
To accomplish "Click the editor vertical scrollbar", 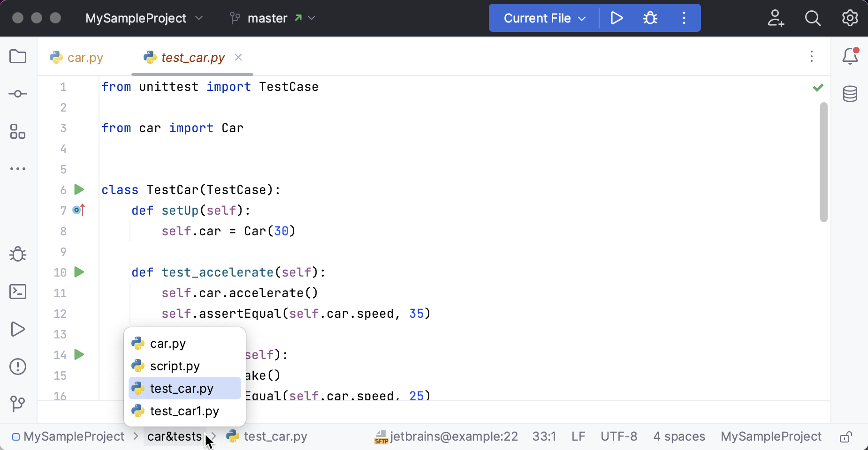I will 823,162.
